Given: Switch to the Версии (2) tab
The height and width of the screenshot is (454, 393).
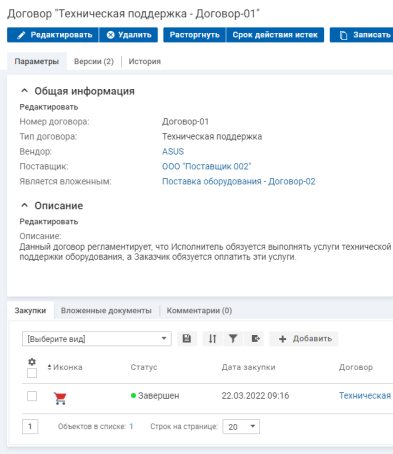Looking at the screenshot, I should click(94, 61).
